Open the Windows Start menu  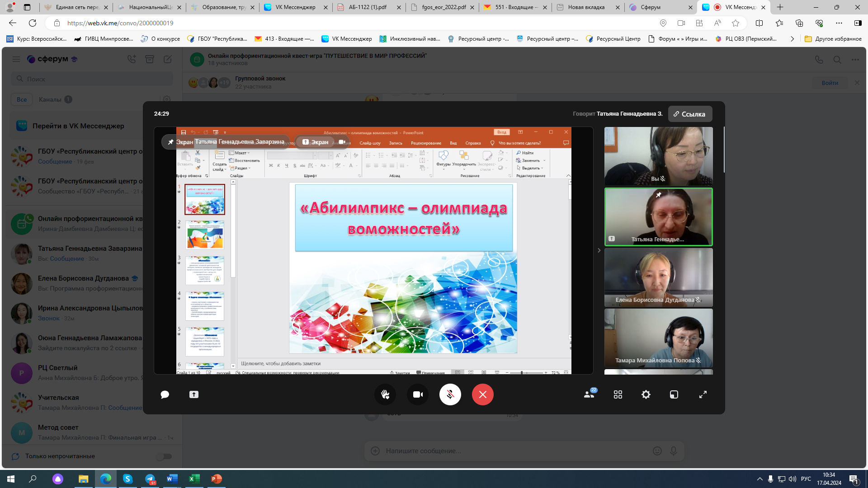11,479
